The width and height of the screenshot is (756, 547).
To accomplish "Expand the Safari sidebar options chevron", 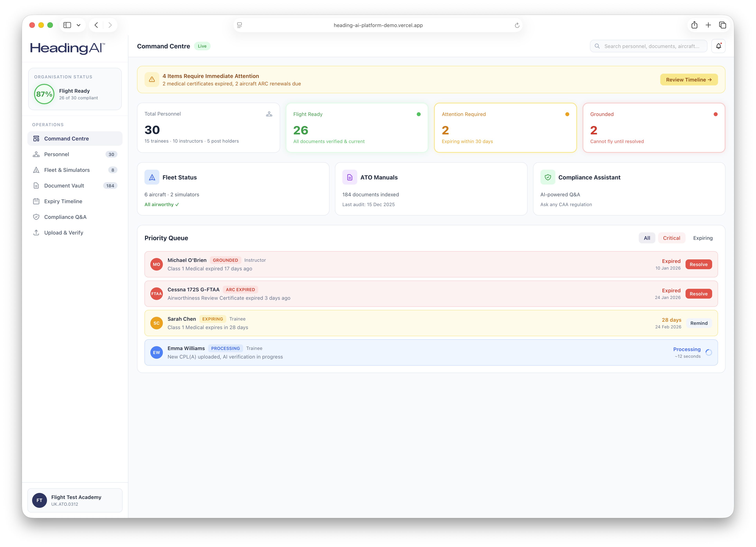I will tap(79, 25).
